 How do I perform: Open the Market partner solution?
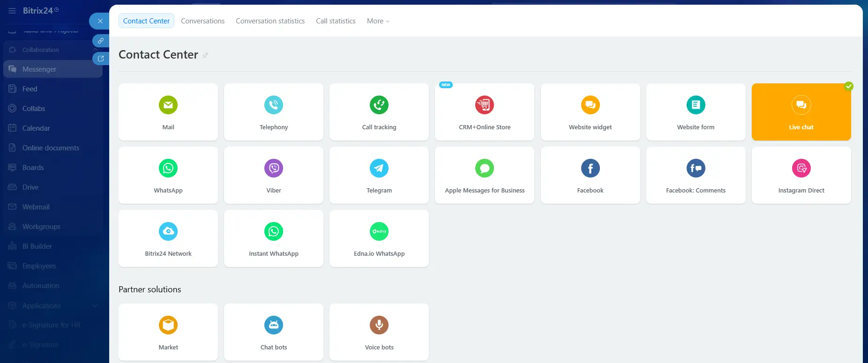(x=168, y=332)
